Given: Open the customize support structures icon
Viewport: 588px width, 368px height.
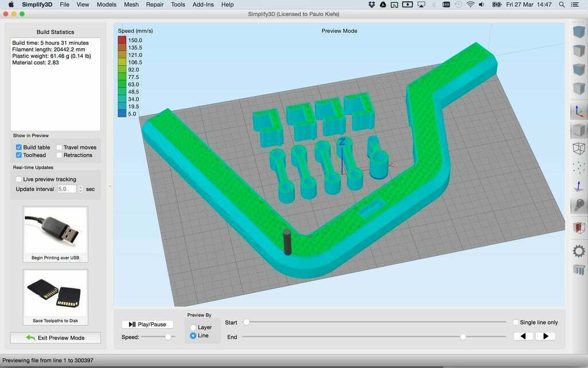Looking at the screenshot, I should coord(579,269).
